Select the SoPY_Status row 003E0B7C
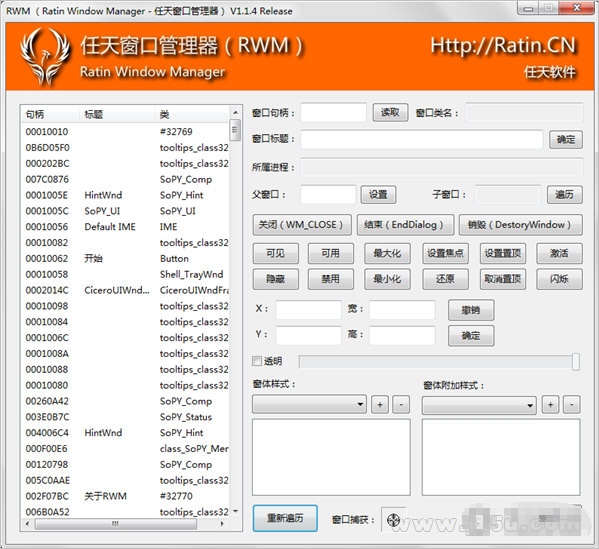 tap(125, 417)
